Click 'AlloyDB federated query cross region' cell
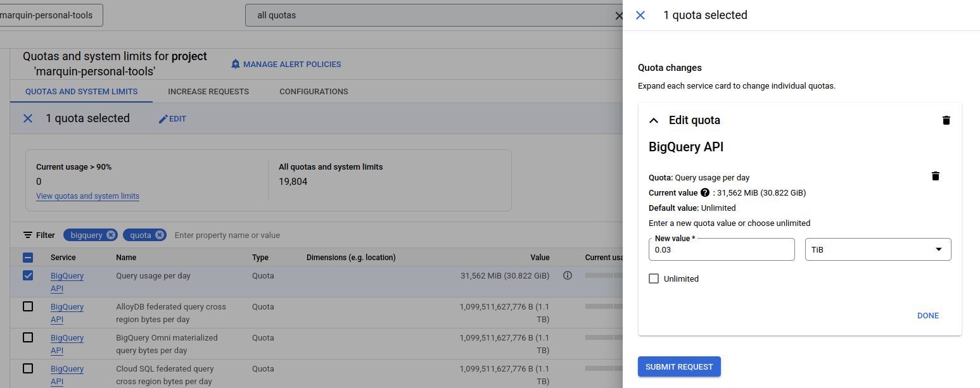The width and height of the screenshot is (980, 388). point(171,313)
